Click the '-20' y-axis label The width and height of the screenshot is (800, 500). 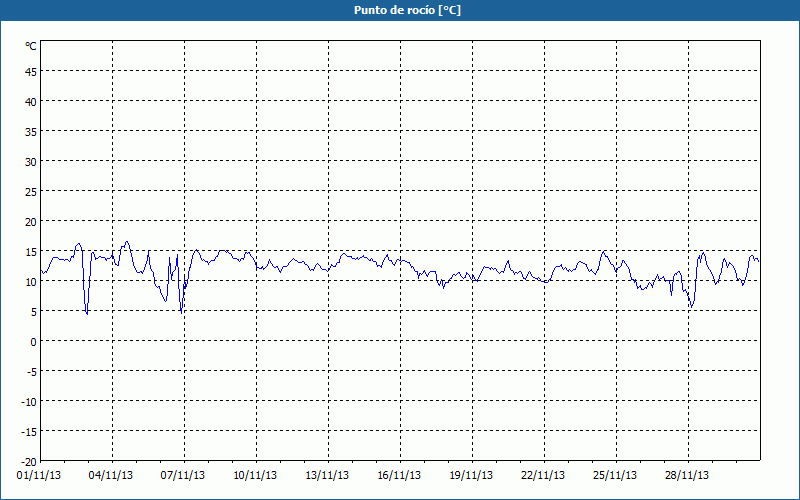pos(29,462)
